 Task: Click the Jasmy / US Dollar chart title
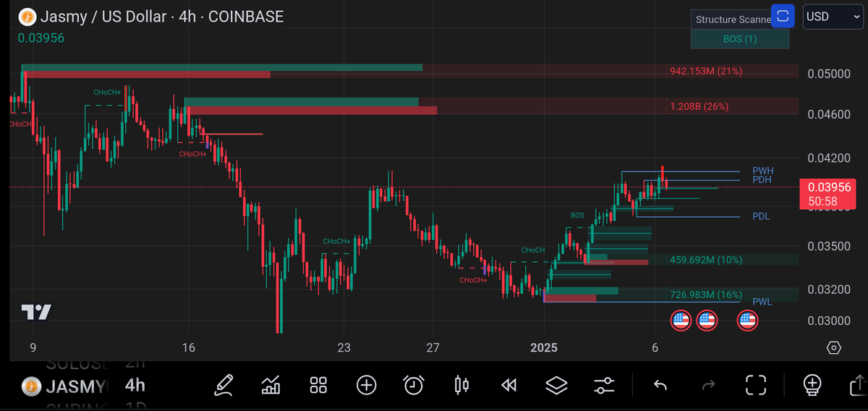point(162,17)
